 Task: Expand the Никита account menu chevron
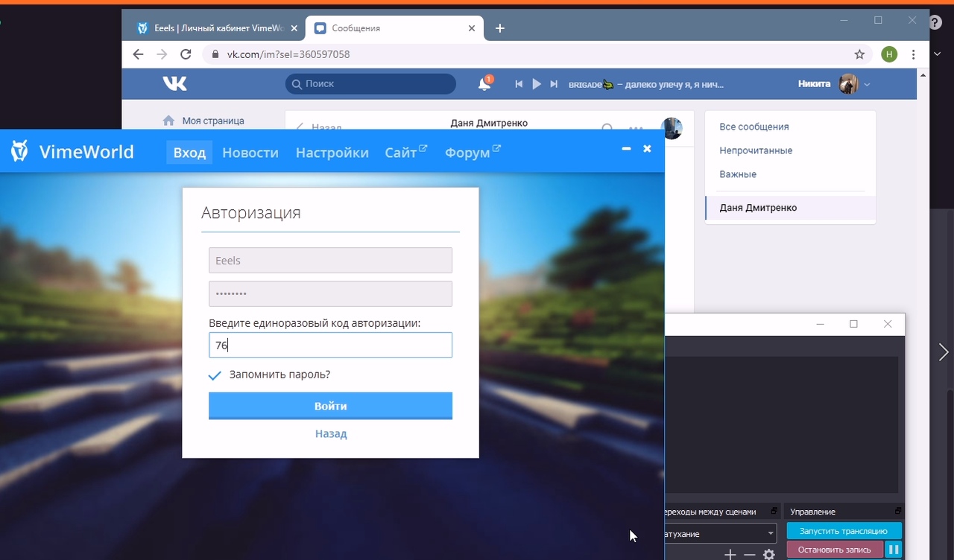pos(867,84)
